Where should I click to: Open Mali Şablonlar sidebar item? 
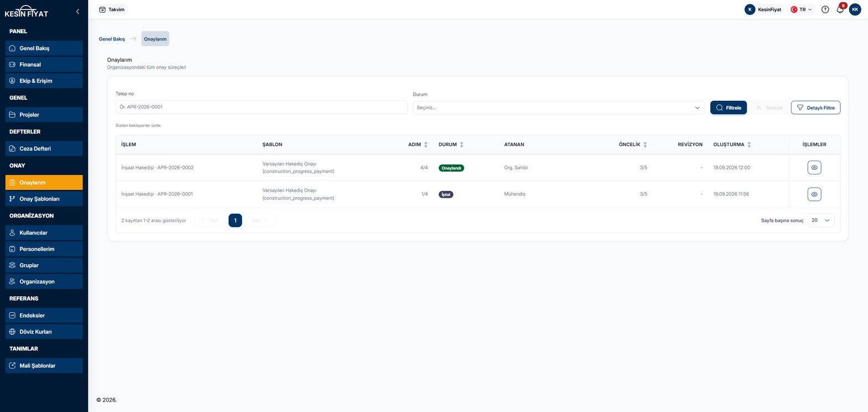click(x=44, y=365)
